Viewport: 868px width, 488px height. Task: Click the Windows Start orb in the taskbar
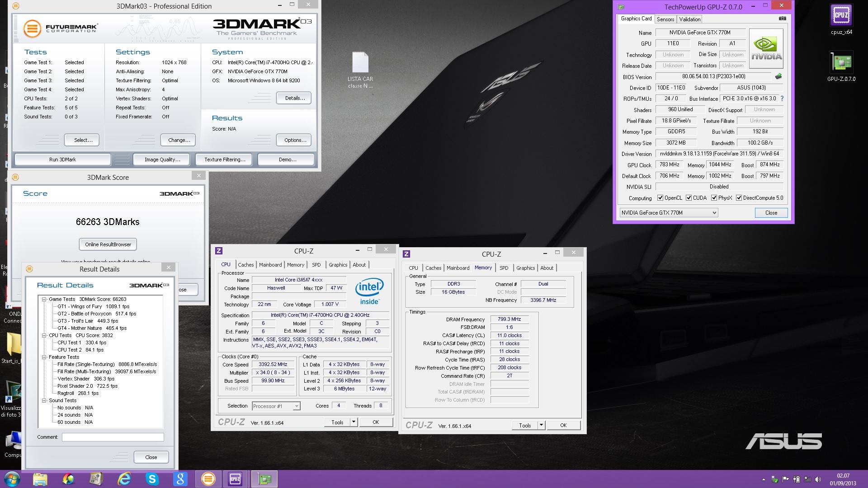point(12,479)
